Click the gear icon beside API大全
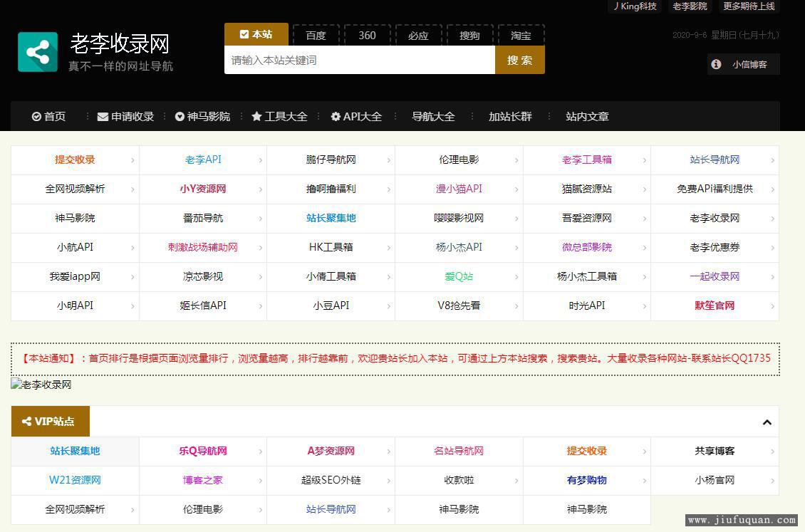This screenshot has height=532, width=805. 336,117
